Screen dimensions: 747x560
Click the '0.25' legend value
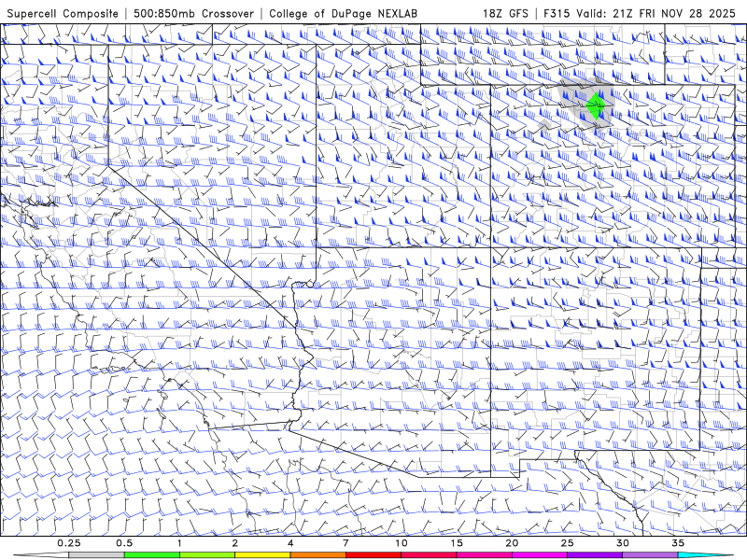(69, 543)
